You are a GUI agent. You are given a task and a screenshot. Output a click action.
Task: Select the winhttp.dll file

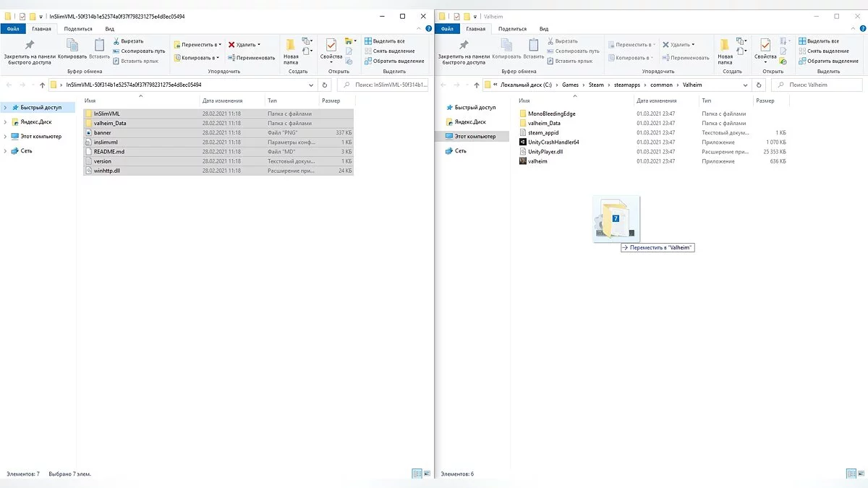[x=107, y=171]
